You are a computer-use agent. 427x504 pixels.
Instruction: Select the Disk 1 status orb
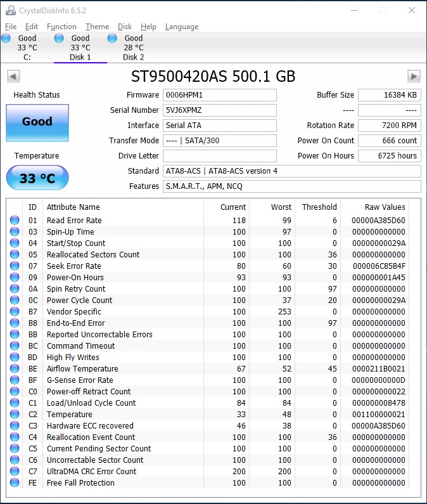click(x=59, y=38)
